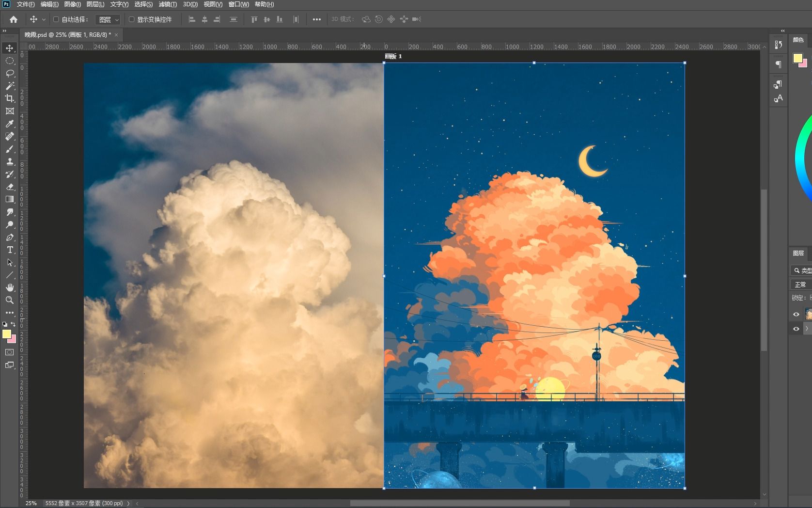Switch to the 图层 panel tab

pos(798,253)
